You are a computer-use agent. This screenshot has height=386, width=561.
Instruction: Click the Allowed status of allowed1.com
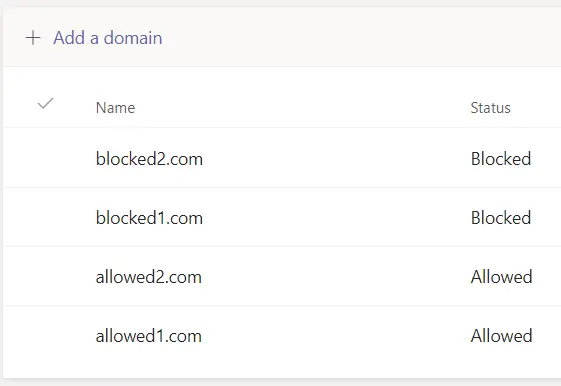click(x=501, y=336)
